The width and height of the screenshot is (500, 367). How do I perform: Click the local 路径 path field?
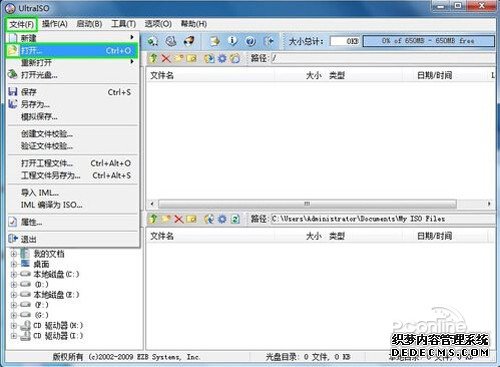pos(383,219)
